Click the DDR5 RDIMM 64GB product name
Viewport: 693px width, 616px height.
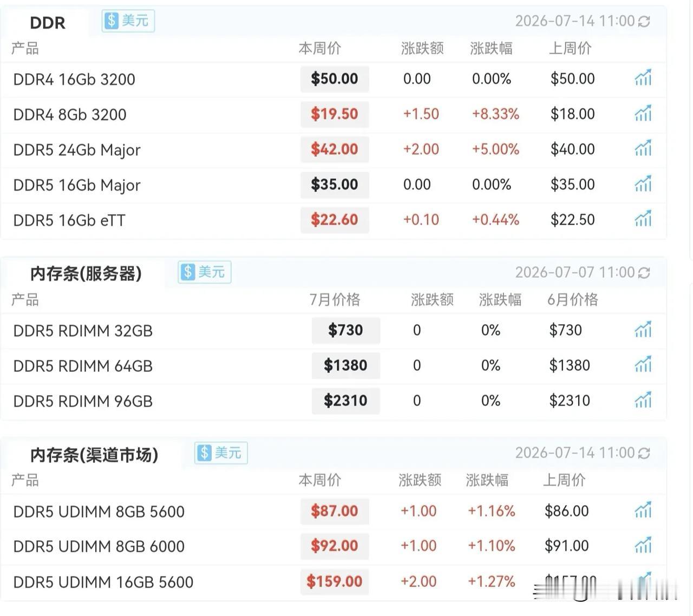83,366
